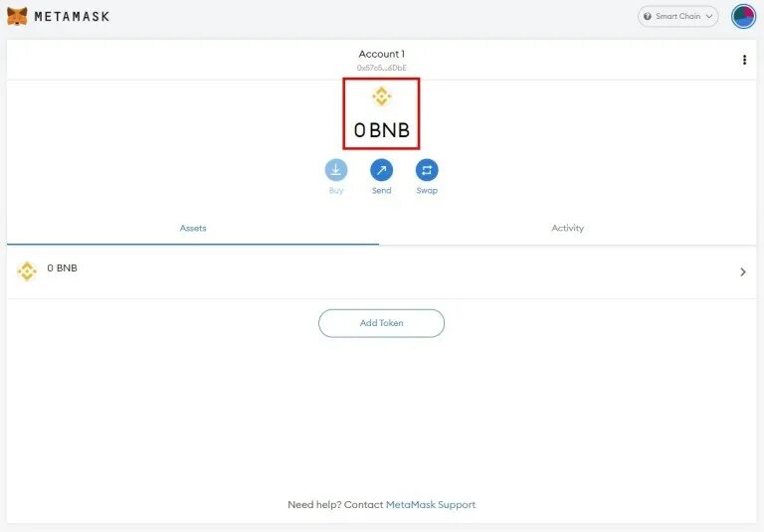Open the account avatar menu
764x532 pixels.
pyautogui.click(x=743, y=16)
